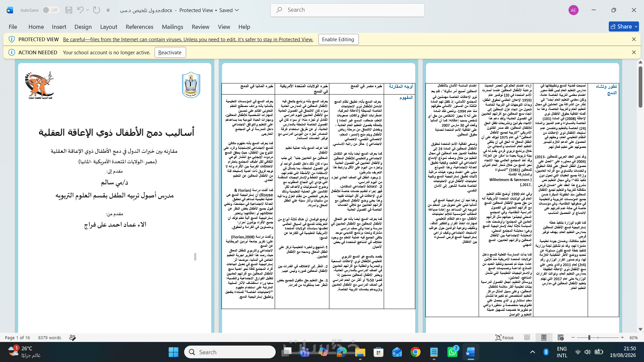
Task: Click the Enable Editing button
Action: coord(338,39)
